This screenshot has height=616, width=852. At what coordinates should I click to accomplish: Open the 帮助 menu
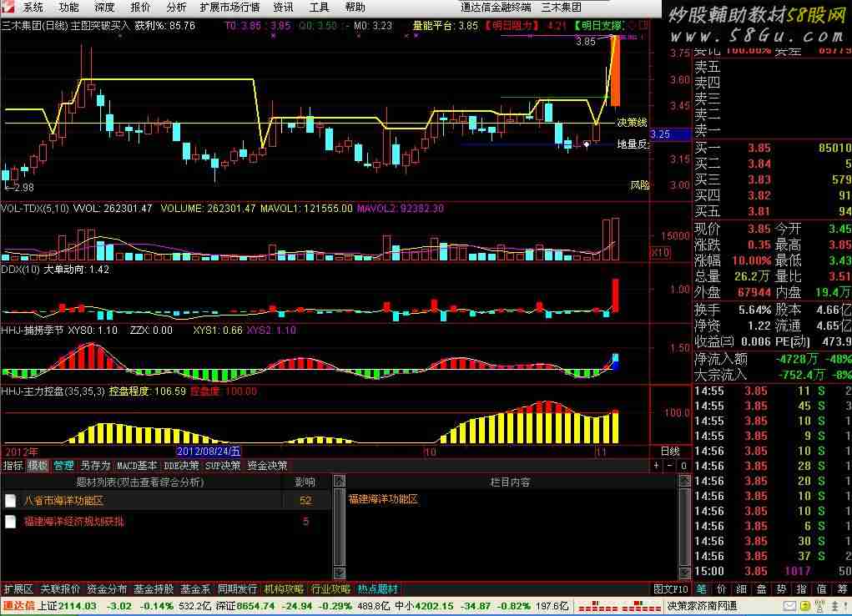(355, 7)
